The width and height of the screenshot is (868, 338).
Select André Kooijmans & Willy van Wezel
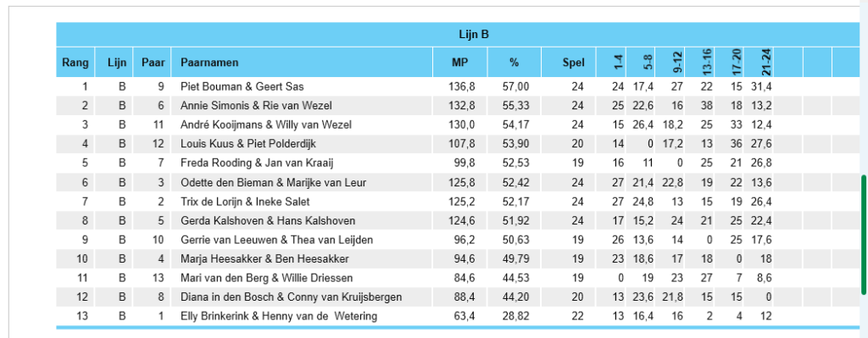coord(265,125)
